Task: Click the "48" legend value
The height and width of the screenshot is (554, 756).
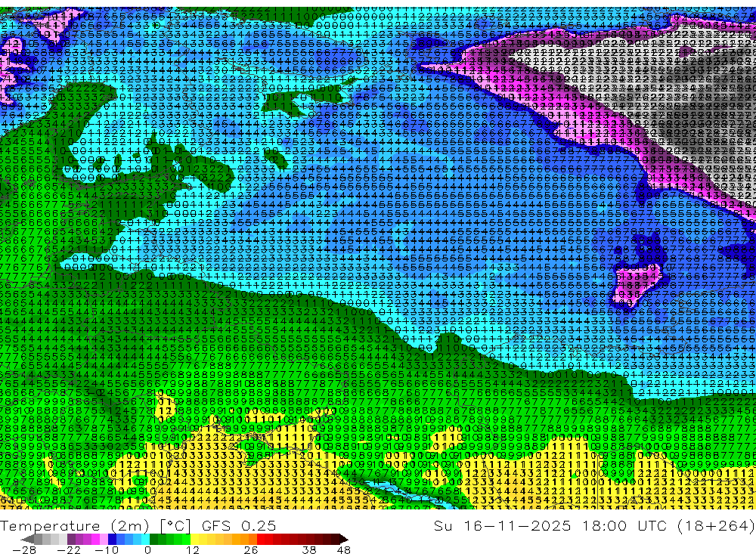Action: [344, 549]
